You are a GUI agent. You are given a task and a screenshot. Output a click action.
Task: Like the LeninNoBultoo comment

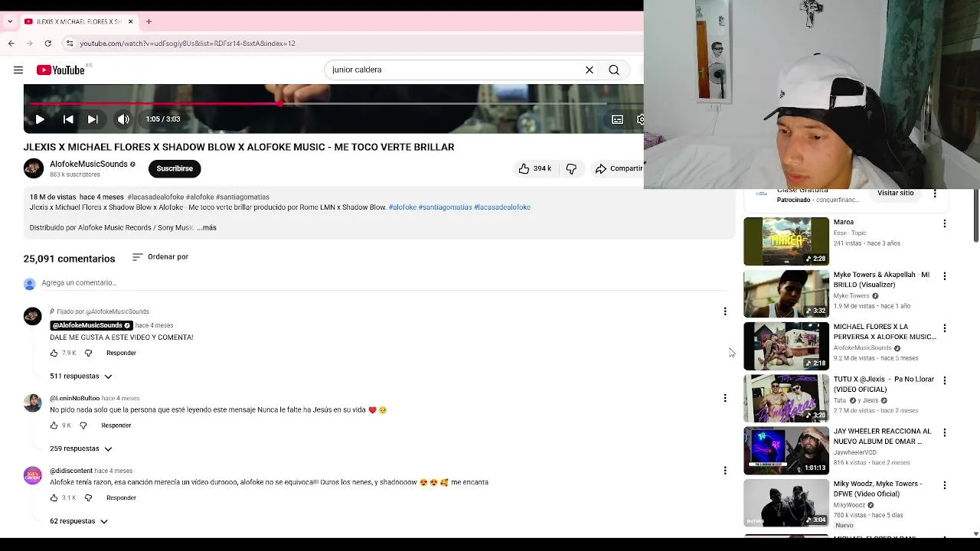(54, 425)
